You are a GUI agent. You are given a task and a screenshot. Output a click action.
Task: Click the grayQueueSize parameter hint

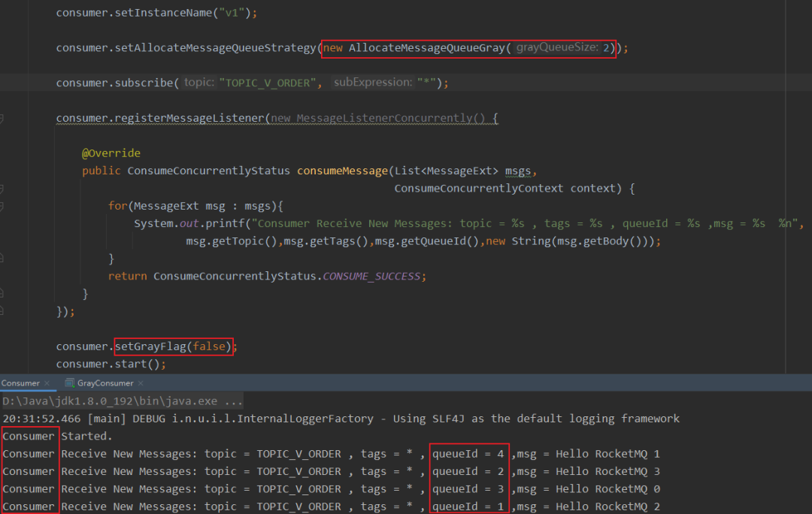pyautogui.click(x=557, y=47)
